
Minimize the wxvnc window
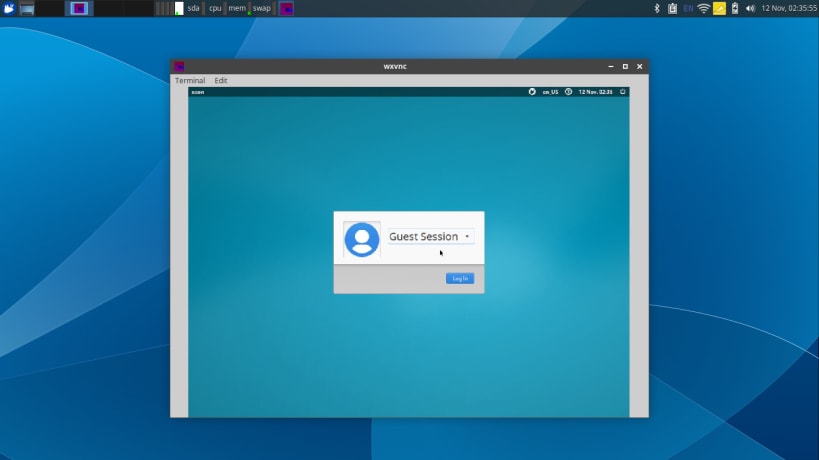pos(611,66)
